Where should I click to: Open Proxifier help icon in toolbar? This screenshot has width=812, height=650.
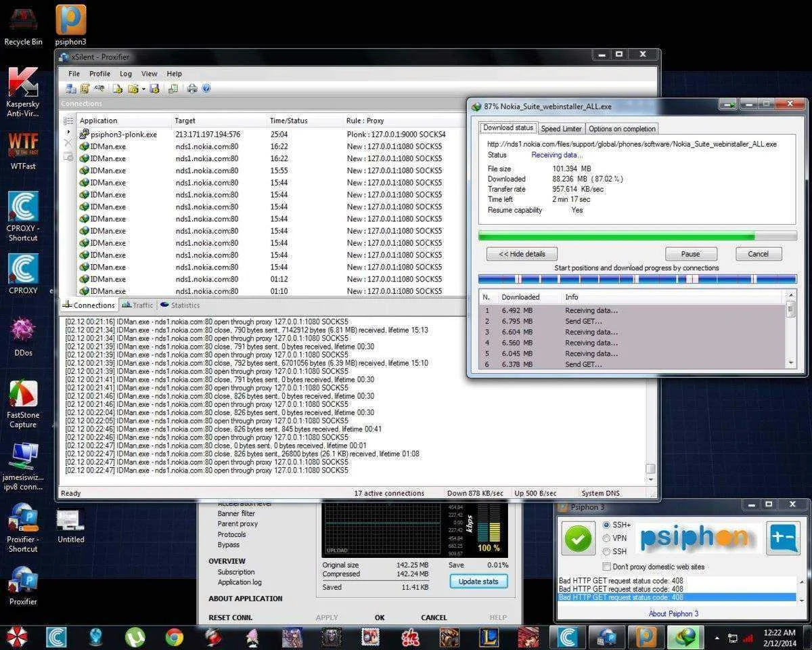tap(206, 89)
